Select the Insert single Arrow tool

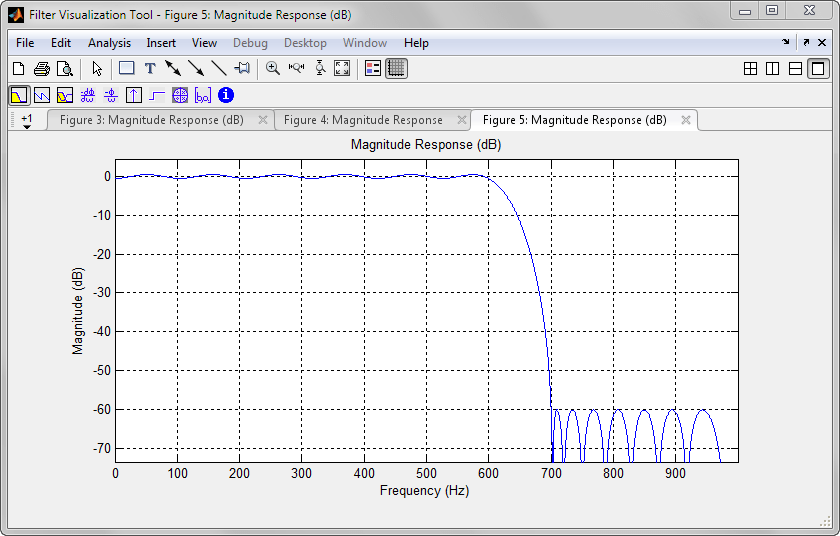(x=196, y=69)
